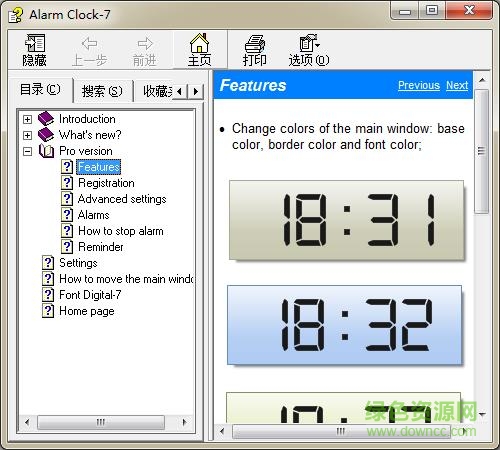Switch to the Contents (目录) tab
The width and height of the screenshot is (500, 450).
click(x=40, y=90)
